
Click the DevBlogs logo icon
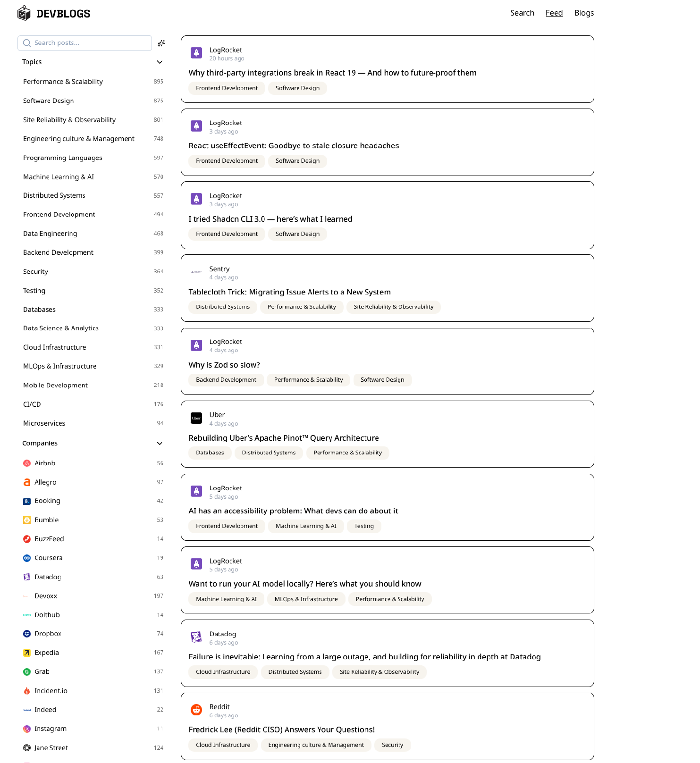tap(24, 13)
